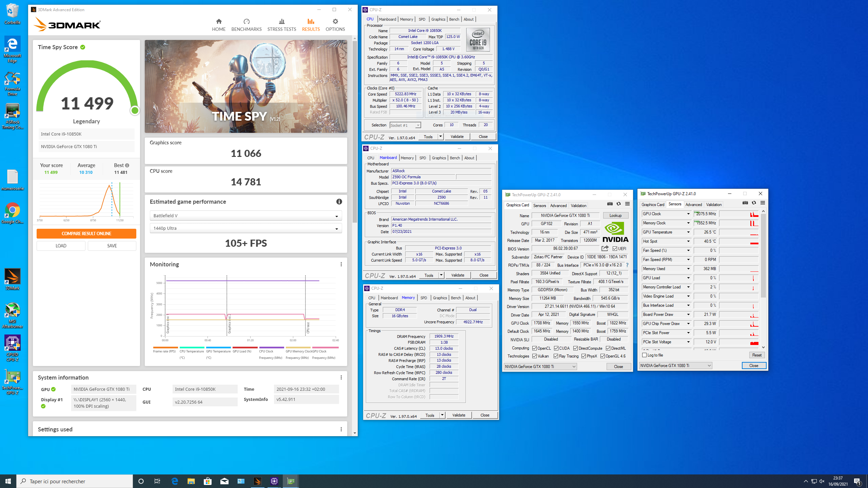This screenshot has height=488, width=868.
Task: Click Compare Result Online button
Action: point(86,233)
